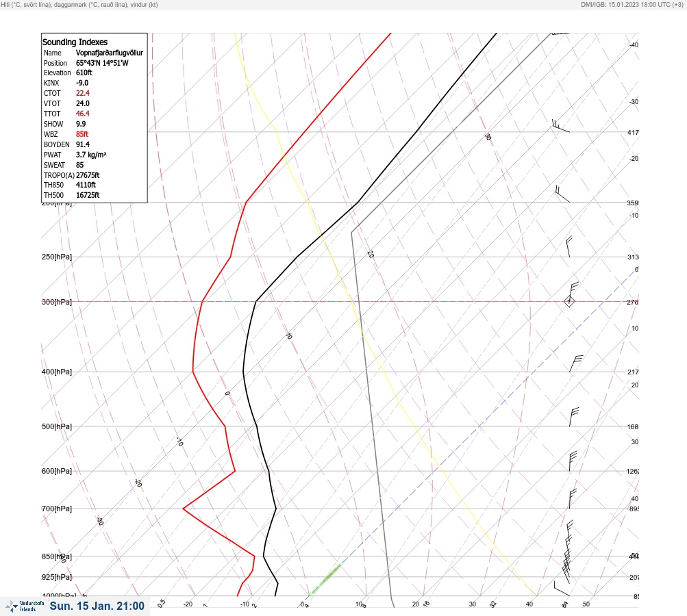Click the Elevation value '610ft'
Image resolution: width=687 pixels, height=616 pixels.
click(x=84, y=73)
